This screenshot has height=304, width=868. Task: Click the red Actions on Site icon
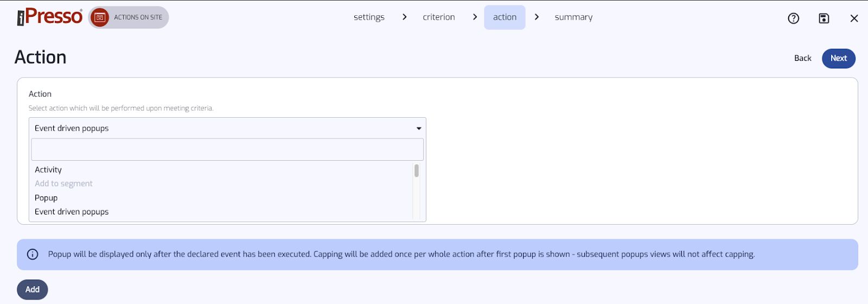[100, 17]
